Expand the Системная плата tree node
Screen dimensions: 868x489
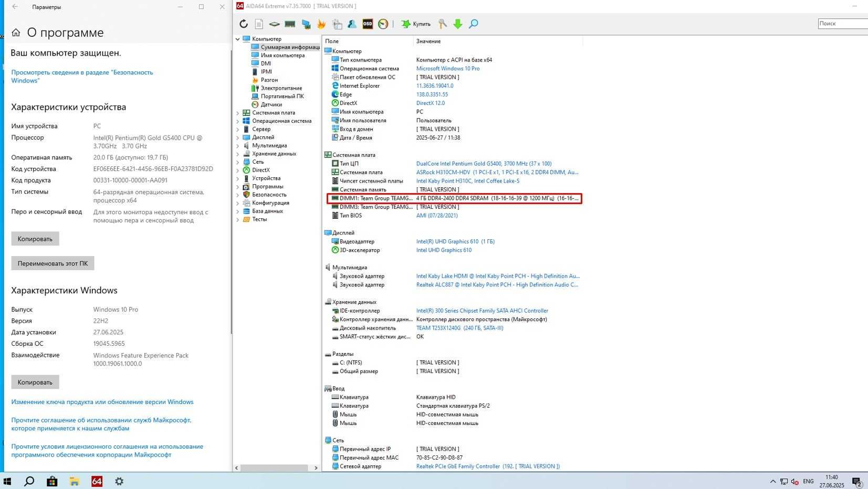[x=238, y=113]
